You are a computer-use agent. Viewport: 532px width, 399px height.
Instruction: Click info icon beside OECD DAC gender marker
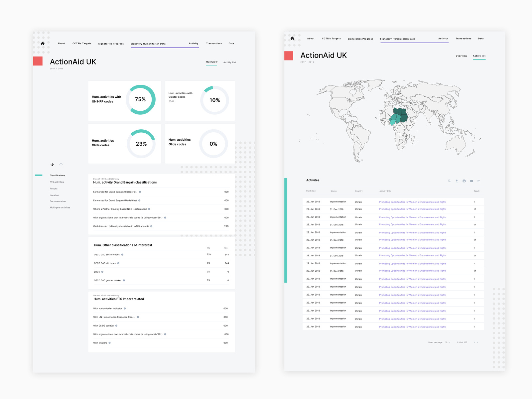pos(124,280)
